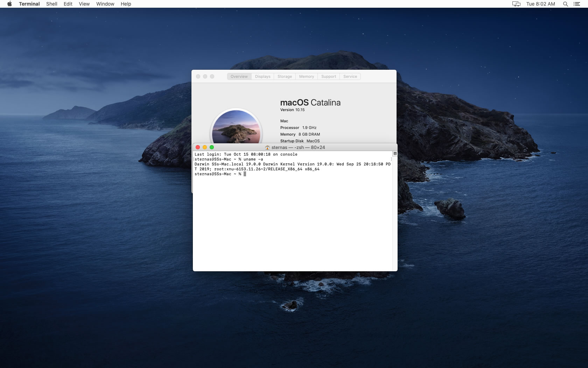Click the Version 10.15 text
Viewport: 588px width, 368px height.
coord(292,110)
